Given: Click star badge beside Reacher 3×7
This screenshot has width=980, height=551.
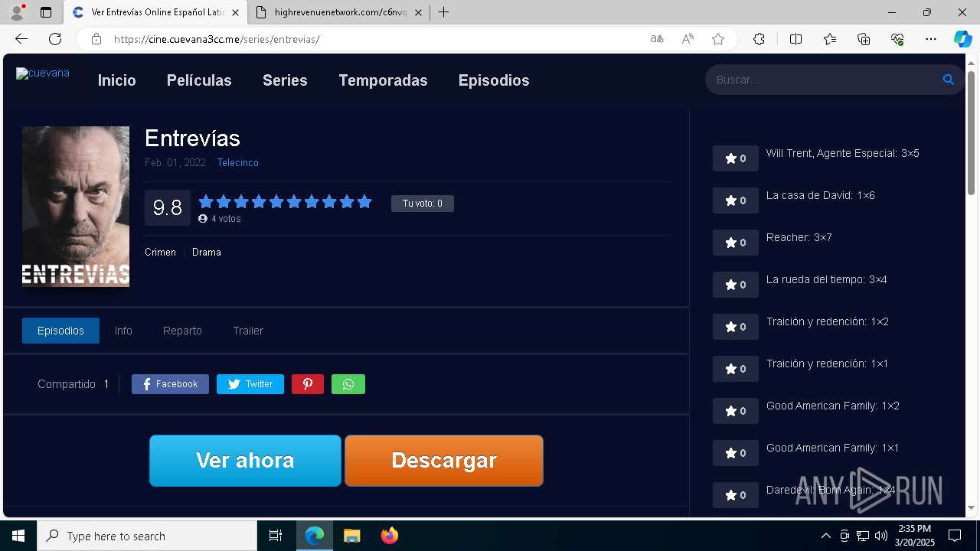Looking at the screenshot, I should click(736, 243).
